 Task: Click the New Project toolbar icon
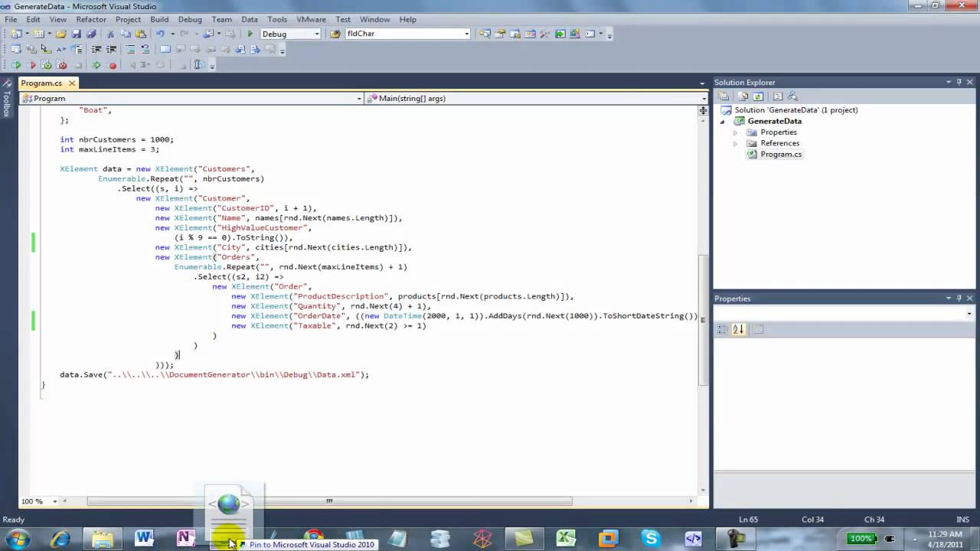pos(16,34)
